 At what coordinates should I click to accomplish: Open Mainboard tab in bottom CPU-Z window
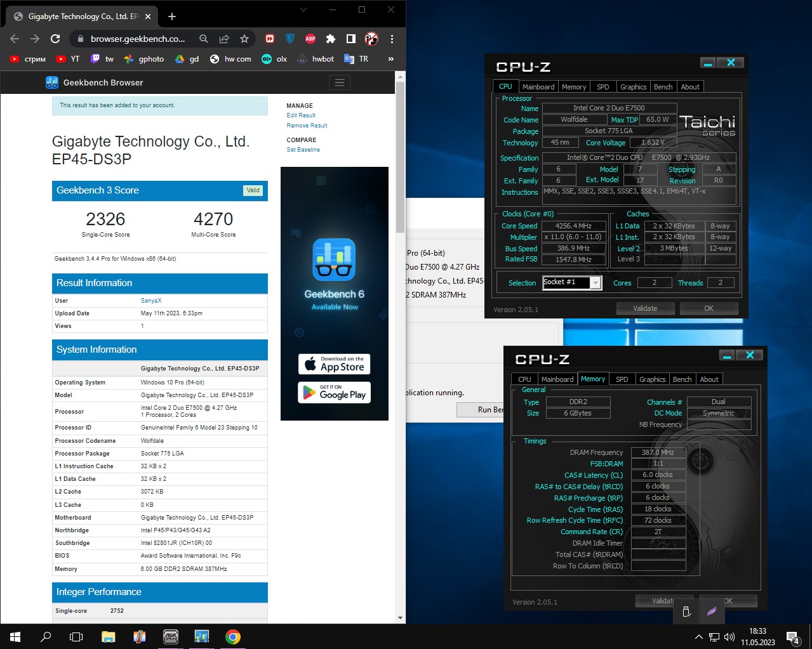pos(557,379)
